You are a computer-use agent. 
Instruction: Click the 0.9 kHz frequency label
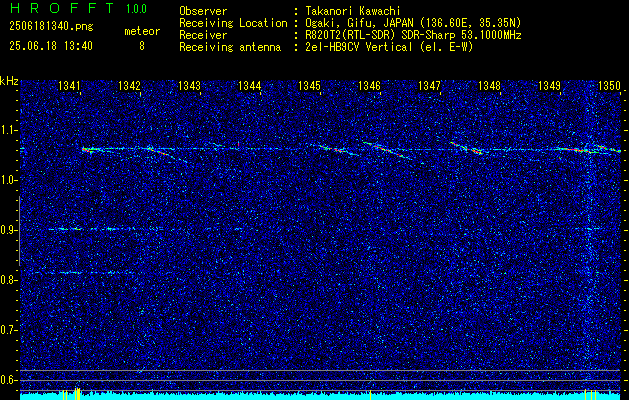click(7, 230)
